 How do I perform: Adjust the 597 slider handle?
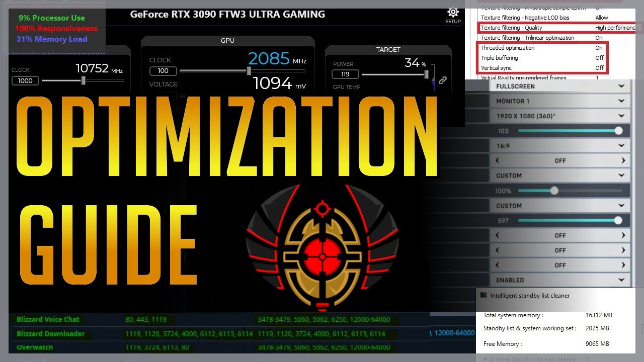(x=618, y=220)
